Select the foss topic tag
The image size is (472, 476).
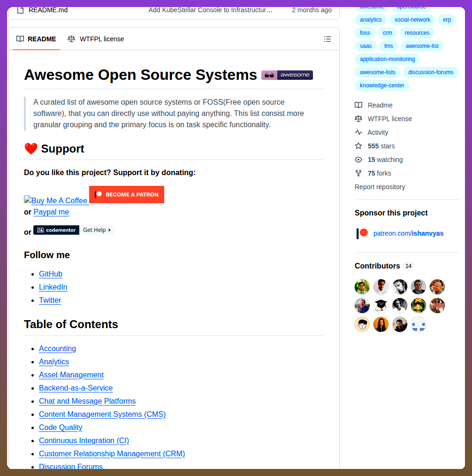tap(365, 33)
